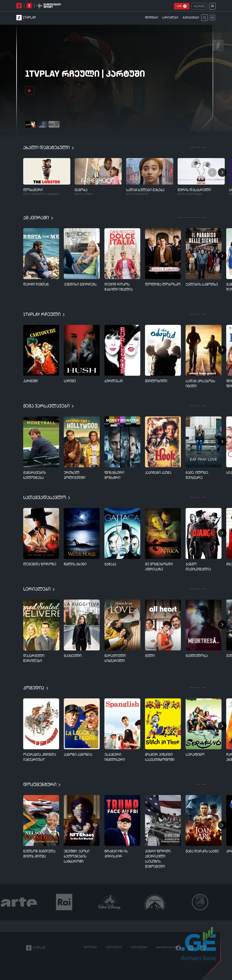Image resolution: width=232 pixels, height=980 pixels.
Task: Click the search magnifier icon in header
Action: [204, 17]
